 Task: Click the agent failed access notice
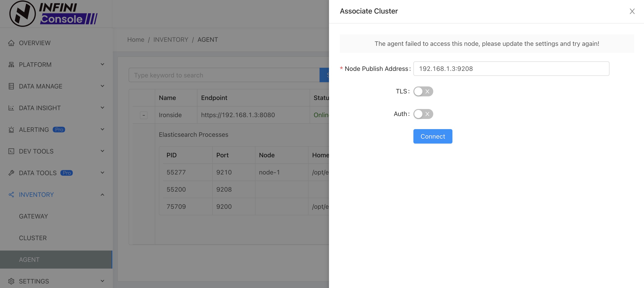click(x=486, y=44)
